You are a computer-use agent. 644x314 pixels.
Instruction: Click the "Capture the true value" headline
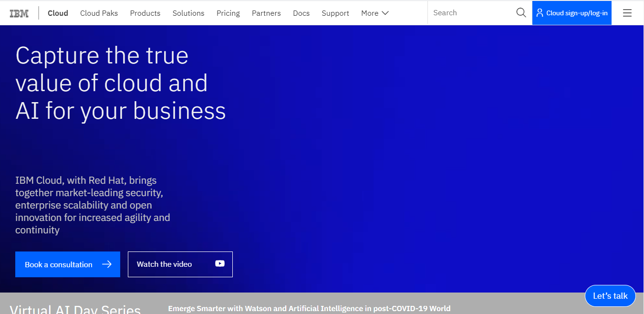click(121, 83)
